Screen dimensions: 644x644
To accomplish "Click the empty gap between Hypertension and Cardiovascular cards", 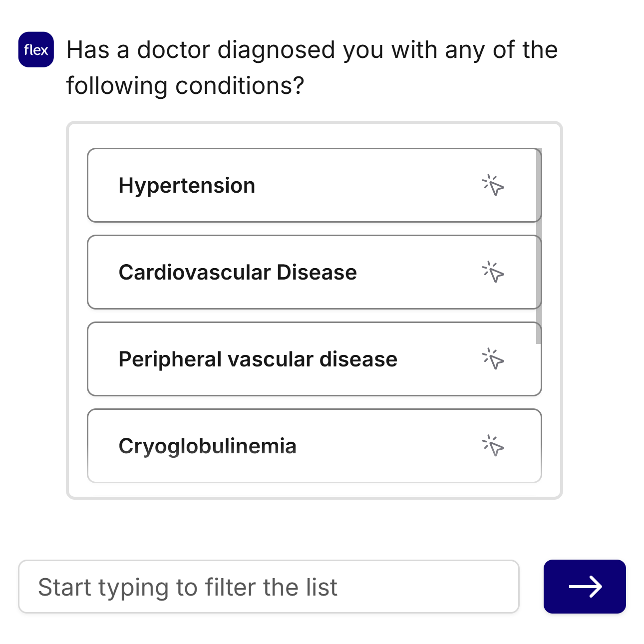I will [x=314, y=229].
